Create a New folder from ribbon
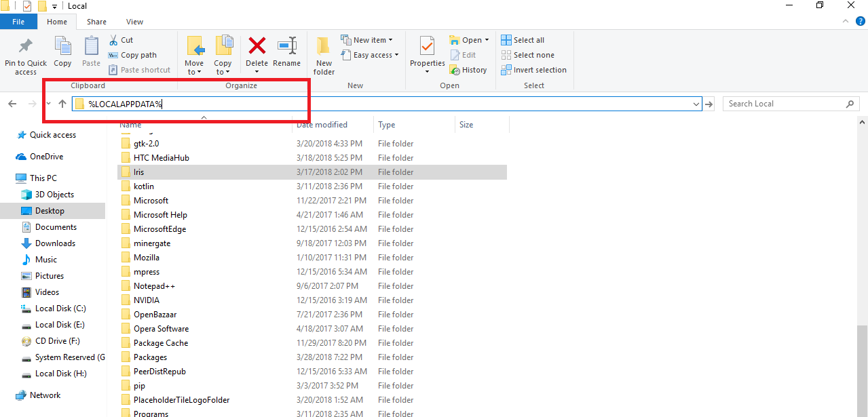 (x=324, y=54)
